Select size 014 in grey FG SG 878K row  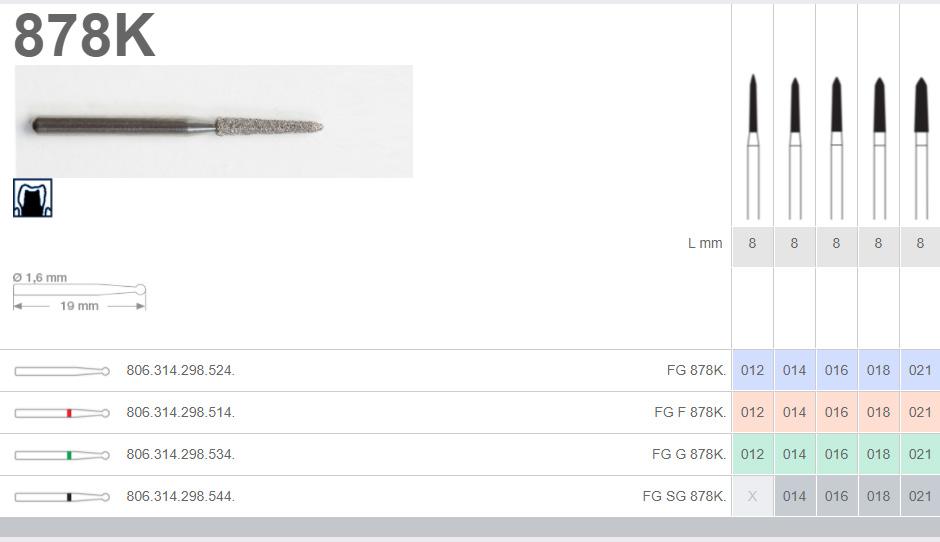click(x=794, y=496)
